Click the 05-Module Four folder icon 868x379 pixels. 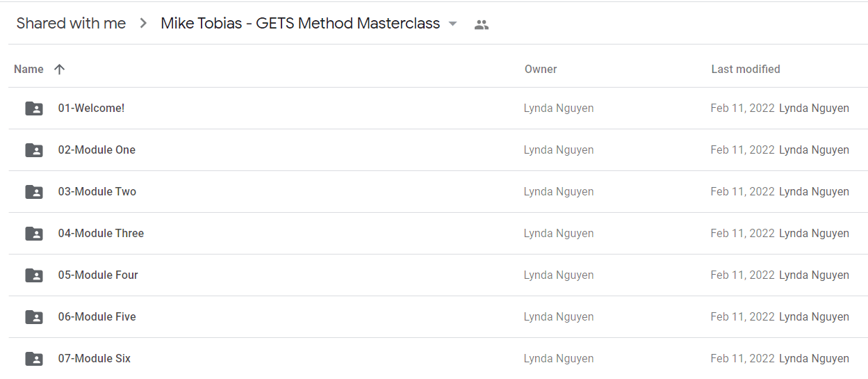[x=34, y=275]
